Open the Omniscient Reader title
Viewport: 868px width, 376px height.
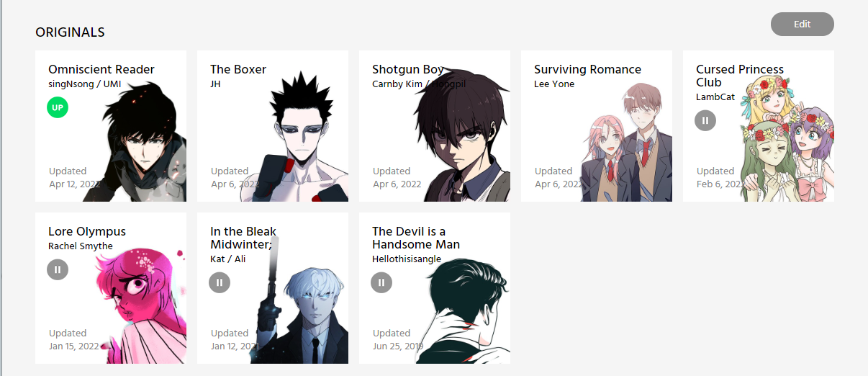click(x=101, y=70)
